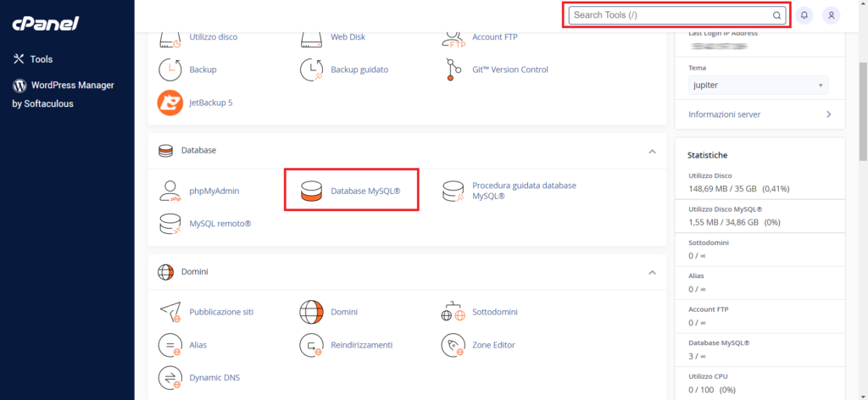Click the Alias icon
This screenshot has height=400, width=868.
point(170,345)
